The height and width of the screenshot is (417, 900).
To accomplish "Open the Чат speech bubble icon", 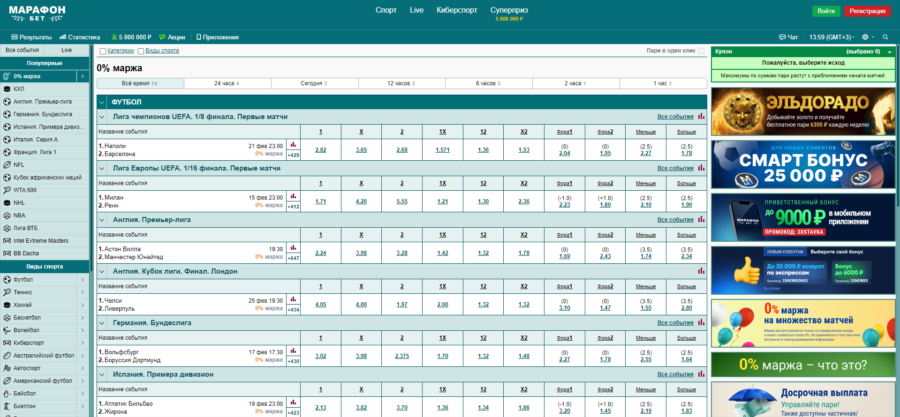I will [783, 37].
